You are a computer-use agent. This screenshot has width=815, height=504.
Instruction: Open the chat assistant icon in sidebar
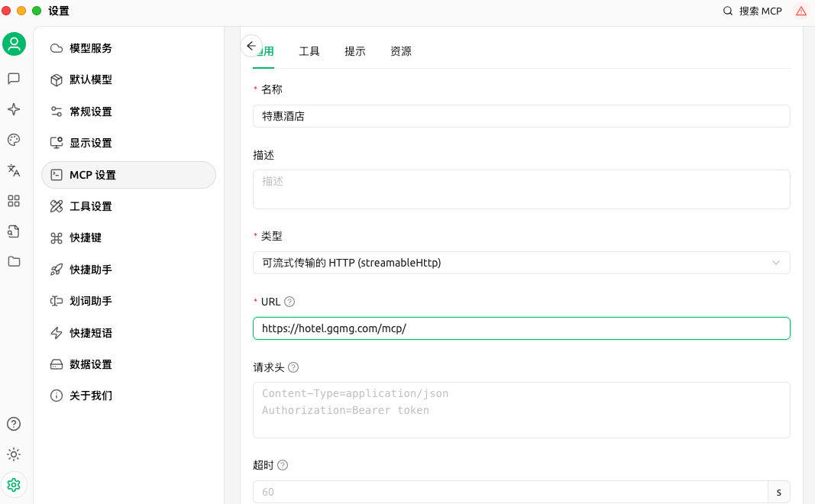(x=14, y=79)
